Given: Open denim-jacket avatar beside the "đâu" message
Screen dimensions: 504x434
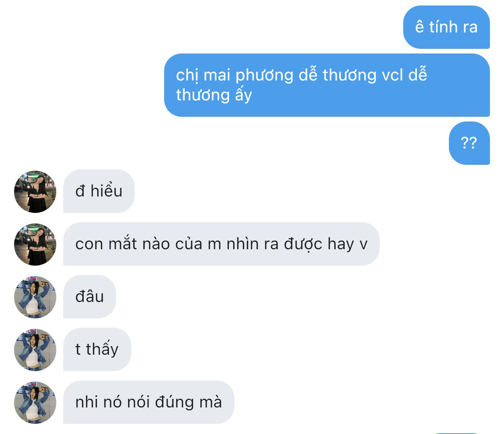Looking at the screenshot, I should click(35, 297).
